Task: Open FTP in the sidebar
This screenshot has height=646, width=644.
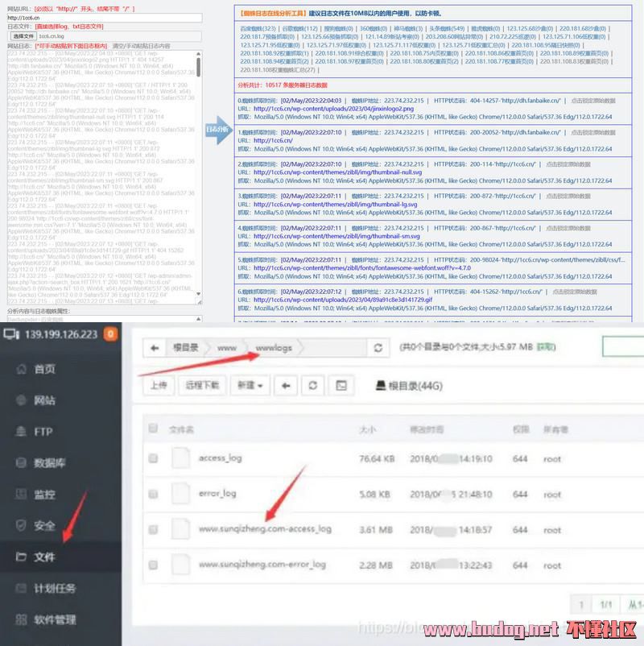Action: coord(43,432)
